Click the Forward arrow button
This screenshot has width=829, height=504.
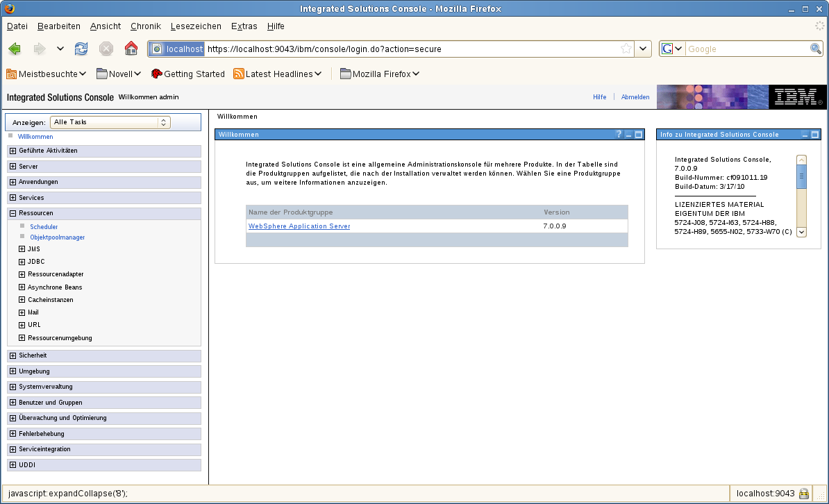(x=40, y=49)
